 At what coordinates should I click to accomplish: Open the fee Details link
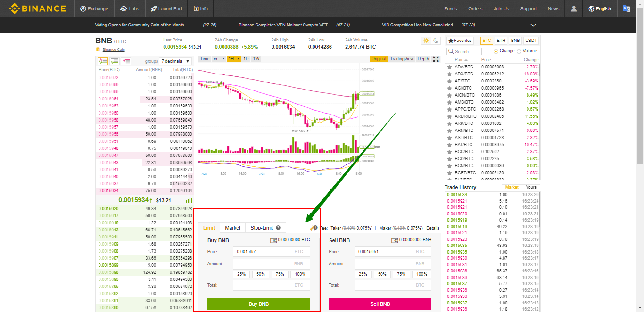click(433, 228)
